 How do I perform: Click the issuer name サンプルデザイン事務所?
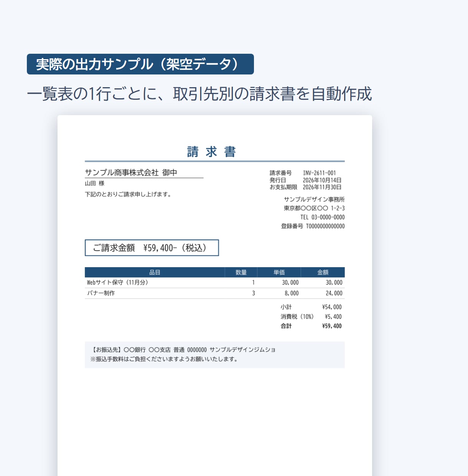[314, 199]
